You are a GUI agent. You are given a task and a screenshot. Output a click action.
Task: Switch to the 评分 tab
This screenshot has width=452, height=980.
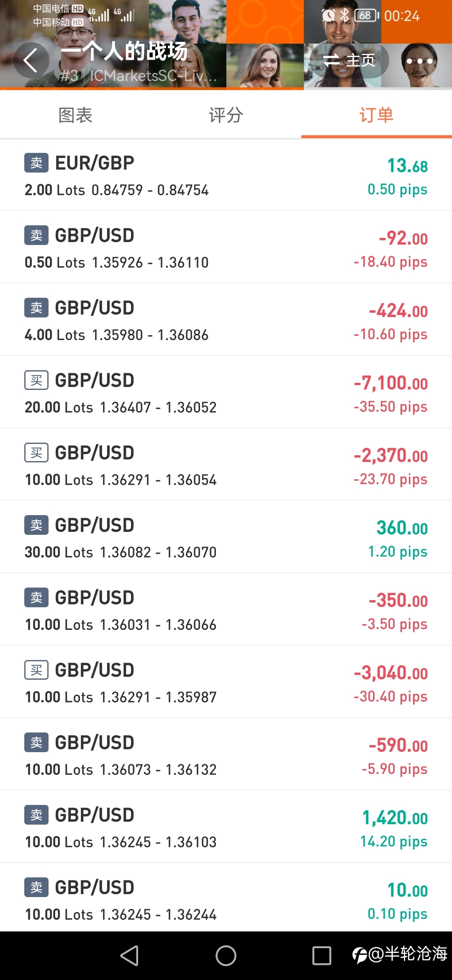226,115
